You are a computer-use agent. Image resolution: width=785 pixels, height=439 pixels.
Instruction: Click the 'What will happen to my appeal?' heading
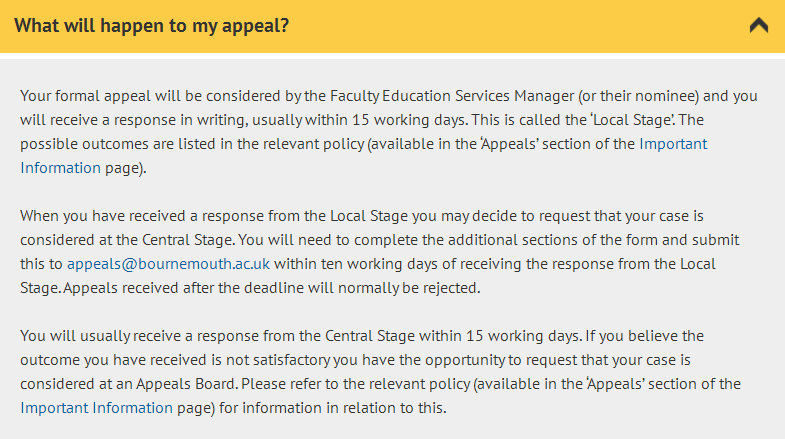click(151, 26)
